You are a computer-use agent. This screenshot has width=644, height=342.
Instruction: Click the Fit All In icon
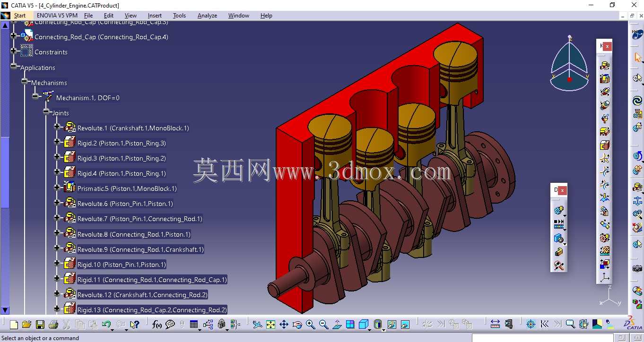pos(270,325)
